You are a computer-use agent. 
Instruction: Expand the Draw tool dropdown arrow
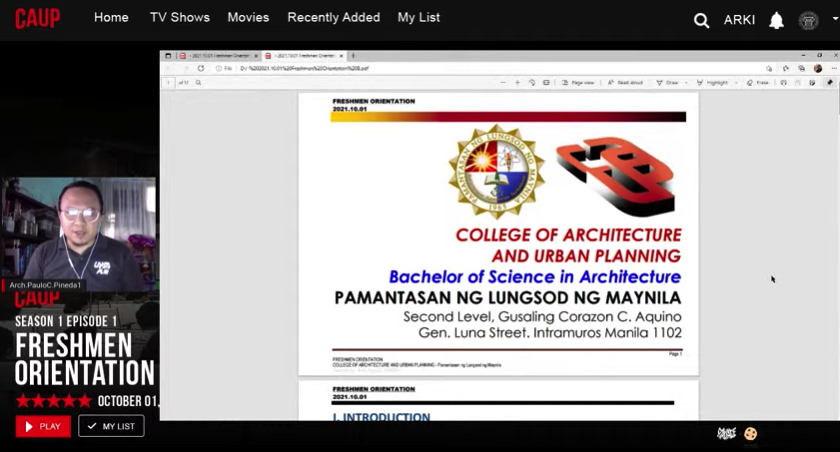coord(686,82)
